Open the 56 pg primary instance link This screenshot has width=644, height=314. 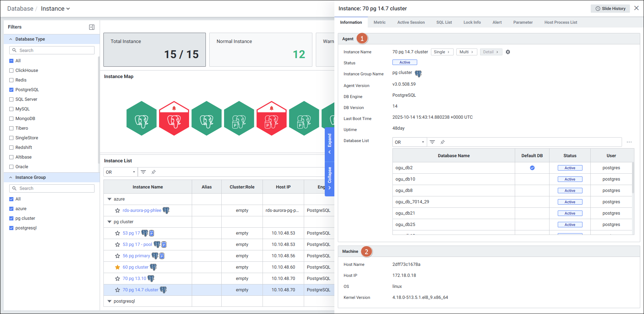pyautogui.click(x=136, y=256)
